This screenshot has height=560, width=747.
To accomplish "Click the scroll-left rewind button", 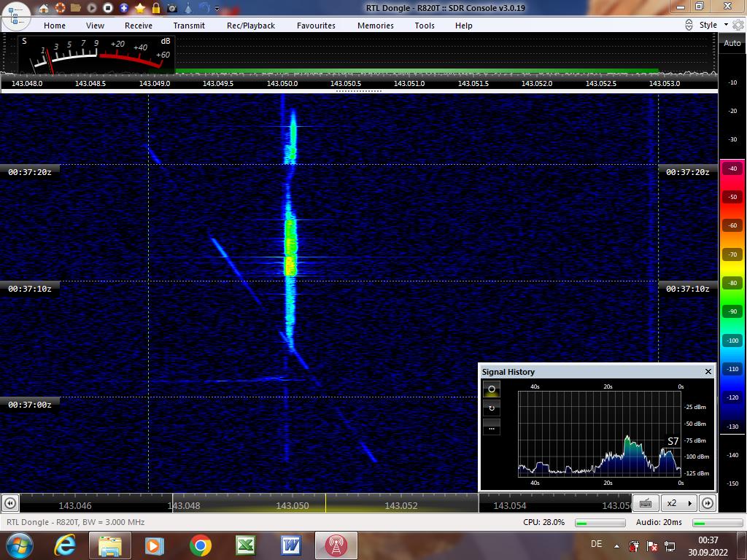I will 10,503.
